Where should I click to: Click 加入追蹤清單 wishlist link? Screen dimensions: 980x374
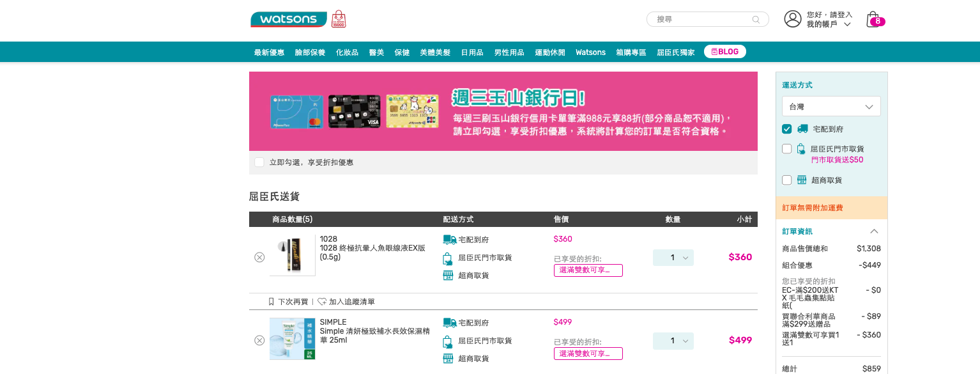[352, 302]
